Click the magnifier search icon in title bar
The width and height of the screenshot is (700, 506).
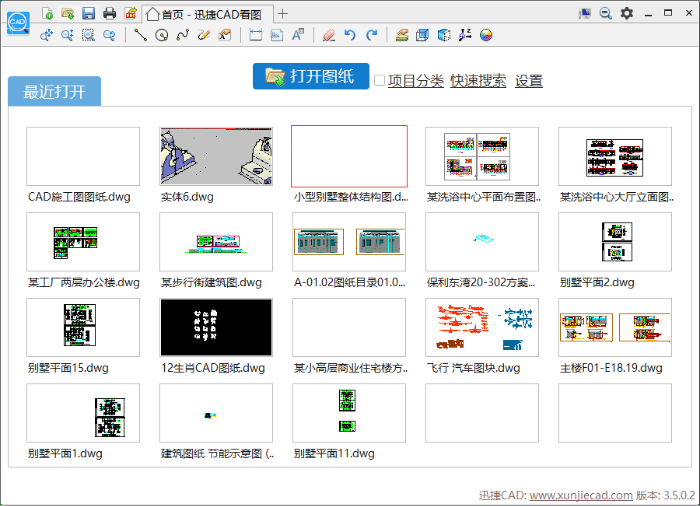pyautogui.click(x=605, y=13)
